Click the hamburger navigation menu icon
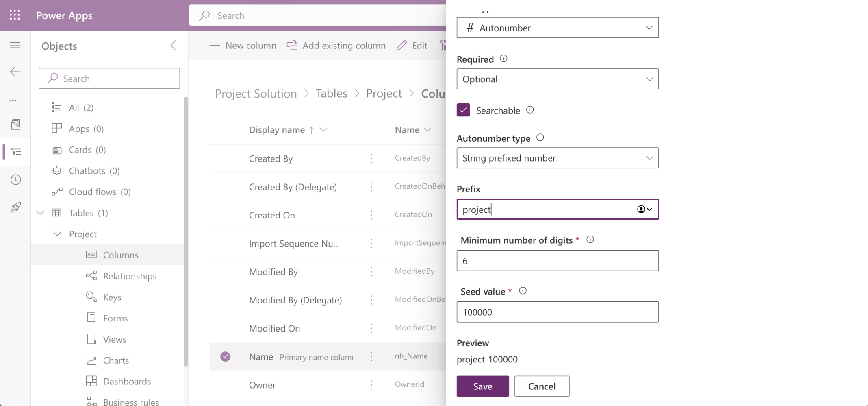Image resolution: width=868 pixels, height=406 pixels. [15, 45]
